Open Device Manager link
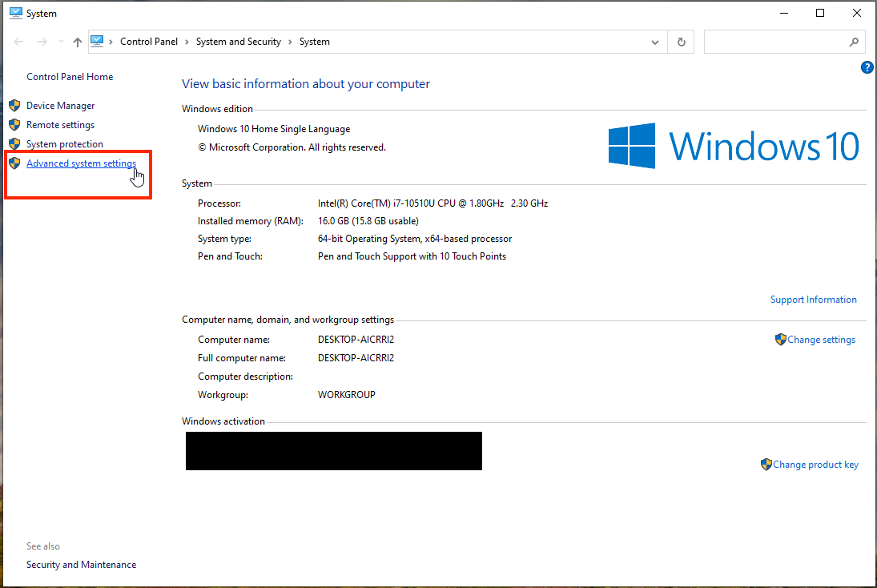 coord(60,106)
